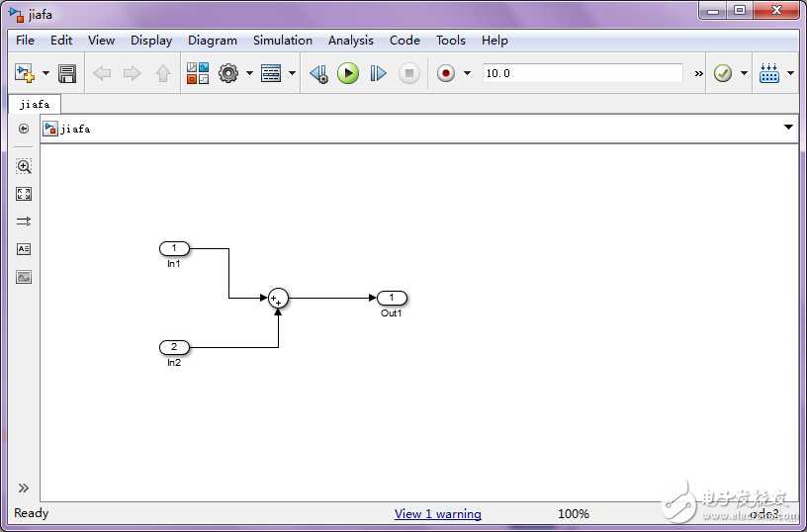Click the Ready status text
Screen dimensions: 807x532
point(32,513)
